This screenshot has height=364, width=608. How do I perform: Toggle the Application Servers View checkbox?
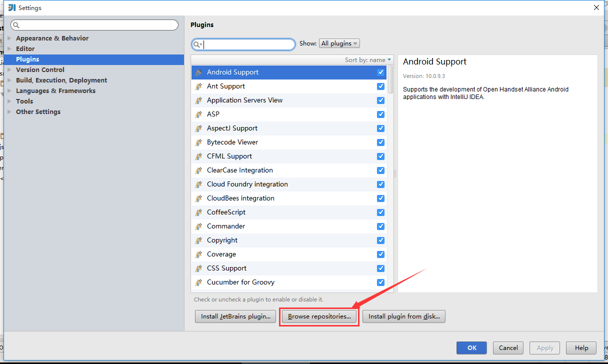pyautogui.click(x=381, y=100)
